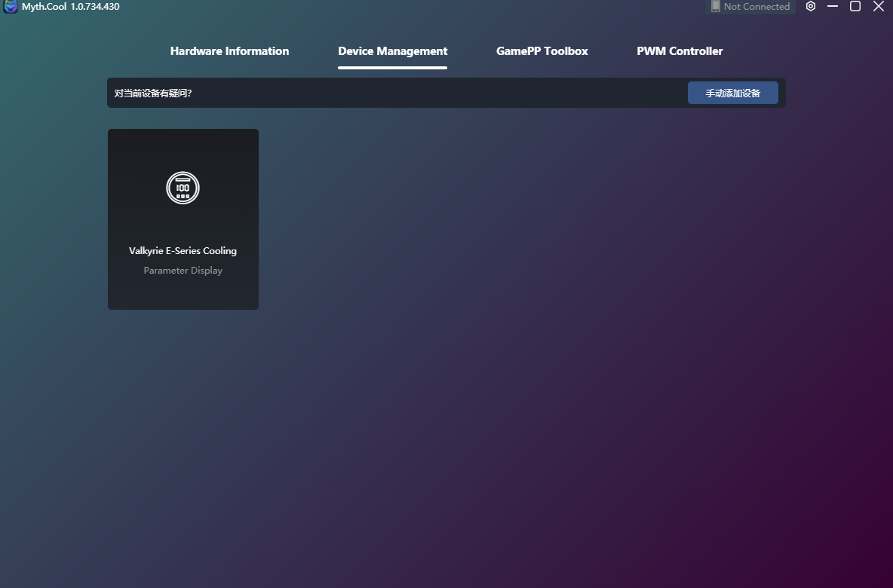Maximize the Myth.Cool window

(x=855, y=6)
